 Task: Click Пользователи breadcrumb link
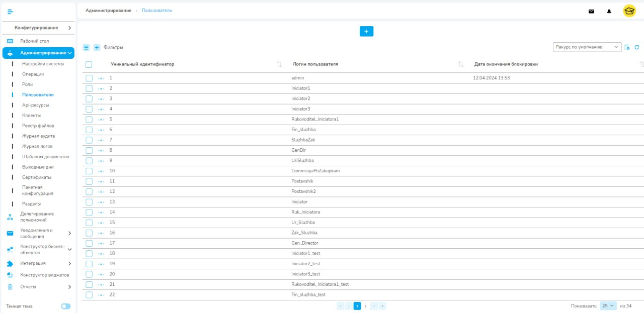pos(157,11)
